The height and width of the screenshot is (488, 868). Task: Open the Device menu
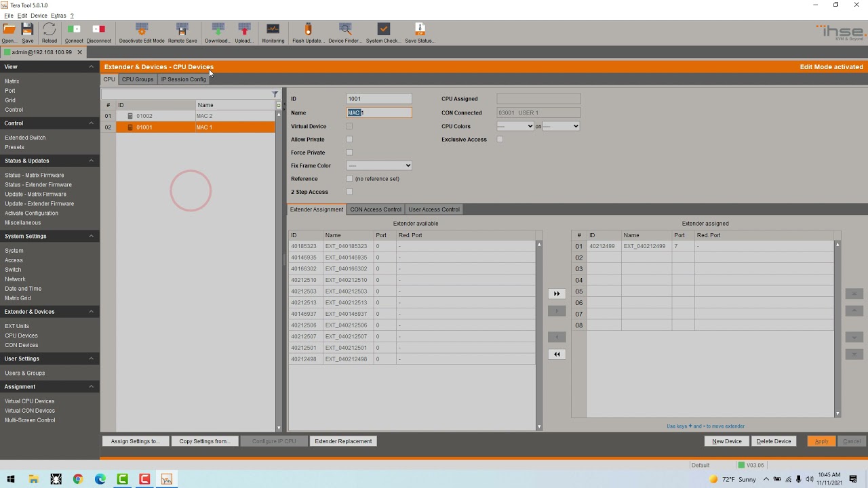(39, 16)
